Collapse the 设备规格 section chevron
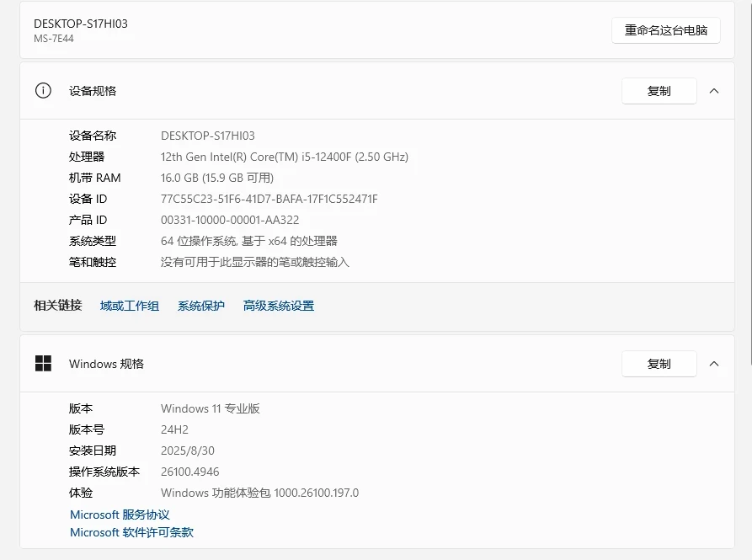This screenshot has width=752, height=560. point(714,91)
